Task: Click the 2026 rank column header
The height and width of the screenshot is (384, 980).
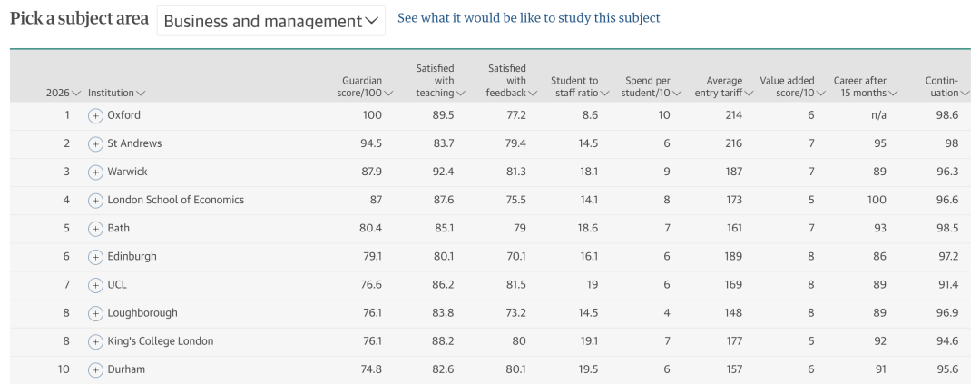Action: 64,93
